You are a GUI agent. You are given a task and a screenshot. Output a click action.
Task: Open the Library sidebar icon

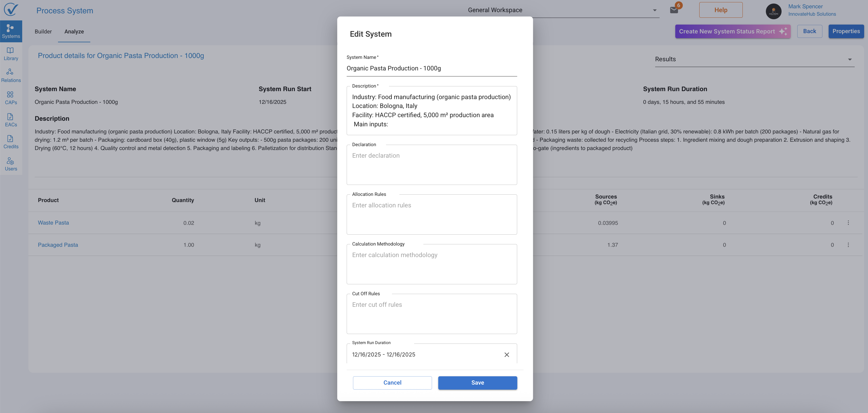[x=11, y=54]
